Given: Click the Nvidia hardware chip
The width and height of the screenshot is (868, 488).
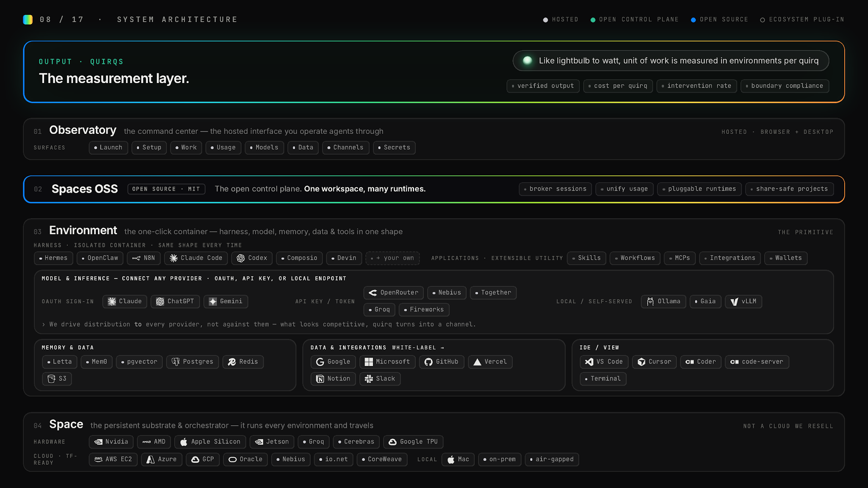Looking at the screenshot, I should [111, 442].
